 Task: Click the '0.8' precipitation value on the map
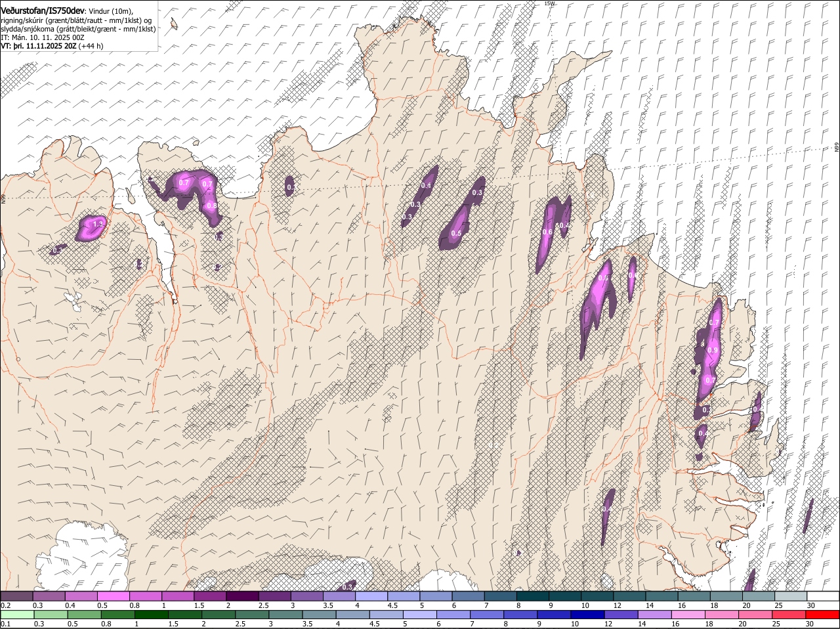tap(211, 206)
